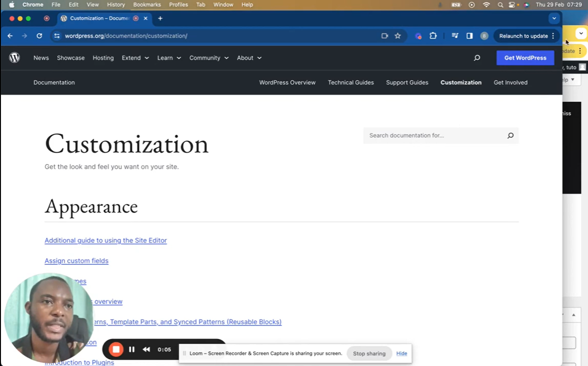Click the battery icon in the menu bar

pos(456,5)
